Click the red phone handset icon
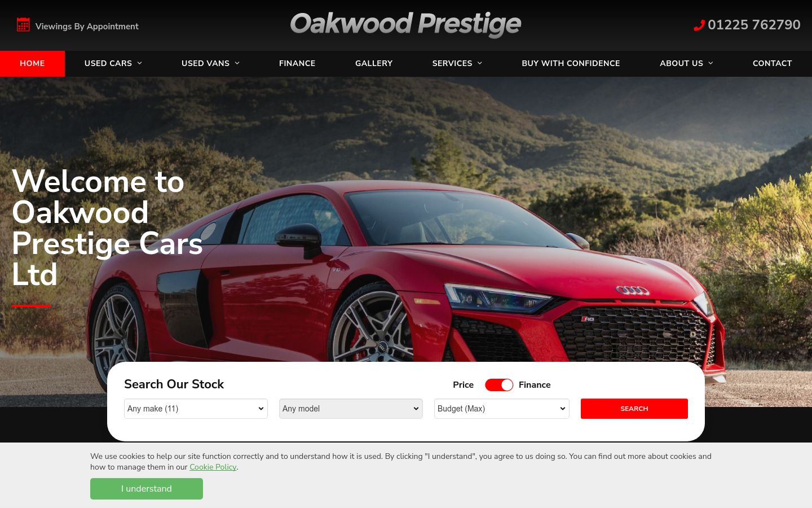The image size is (812, 508). (x=699, y=25)
